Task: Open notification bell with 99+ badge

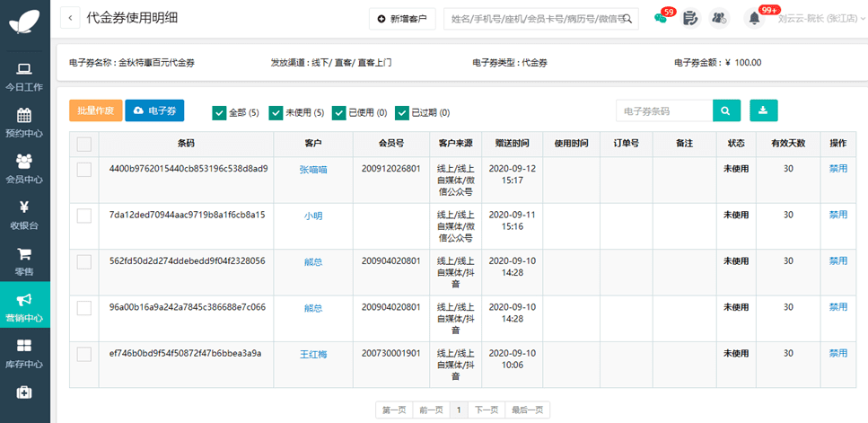Action: [754, 18]
